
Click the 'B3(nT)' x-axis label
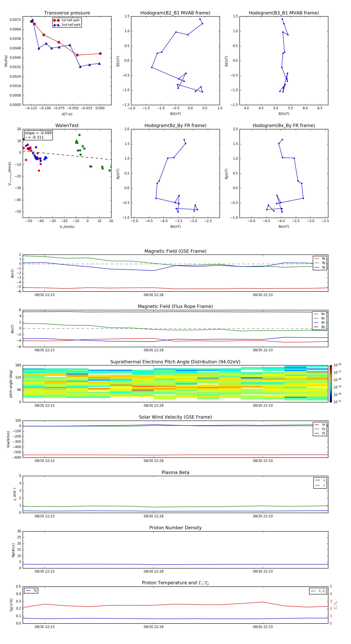click(284, 114)
